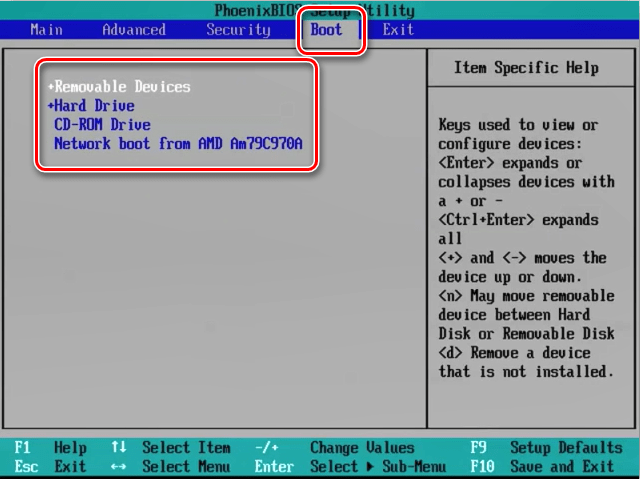Select the Boot tab
Screen dimensions: 640x479
(326, 30)
